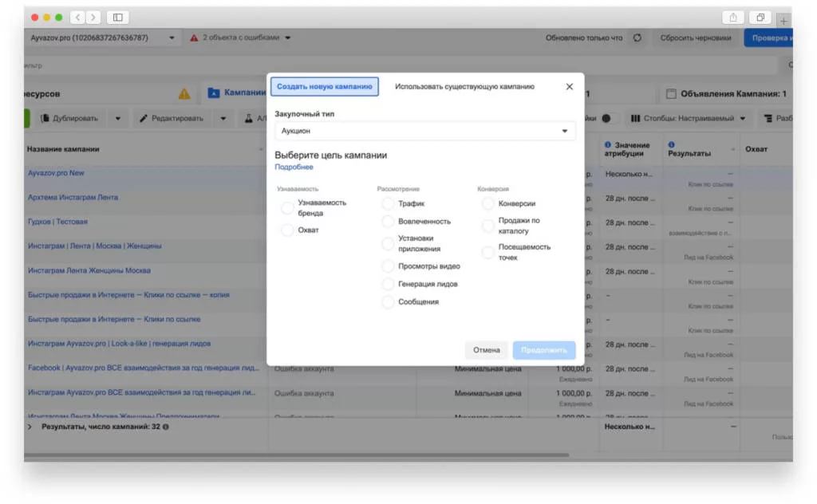The width and height of the screenshot is (817, 504).
Task: Click the 'Отмена' button
Action: (x=487, y=350)
